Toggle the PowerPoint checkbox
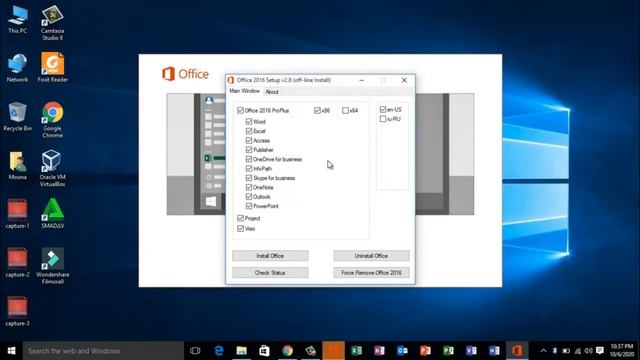Image resolution: width=640 pixels, height=360 pixels. (249, 206)
